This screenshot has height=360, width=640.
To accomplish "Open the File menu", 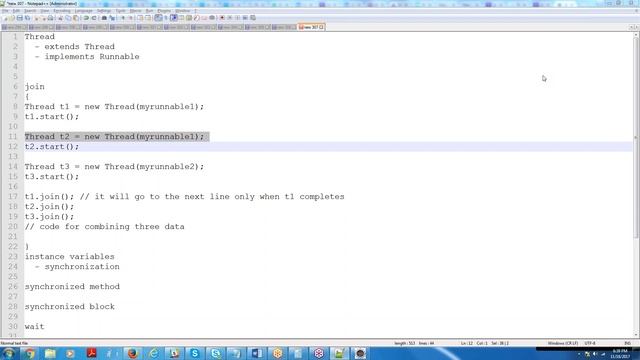I will [5, 11].
